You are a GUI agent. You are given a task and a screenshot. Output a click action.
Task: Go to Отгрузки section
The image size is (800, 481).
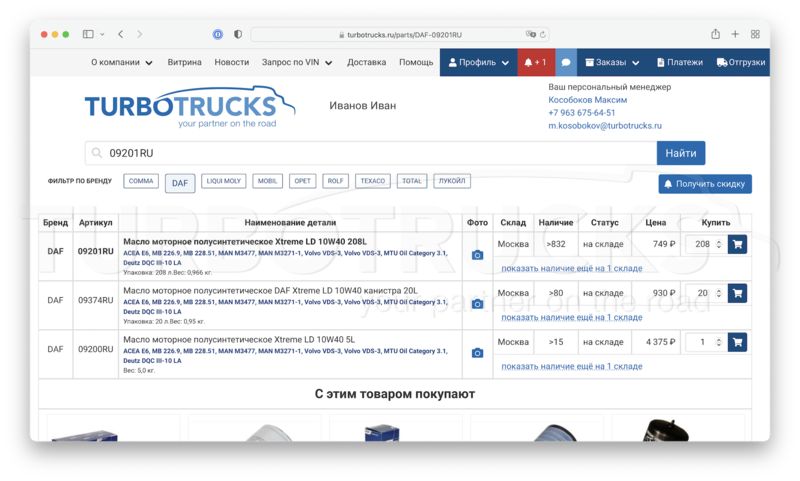(741, 62)
